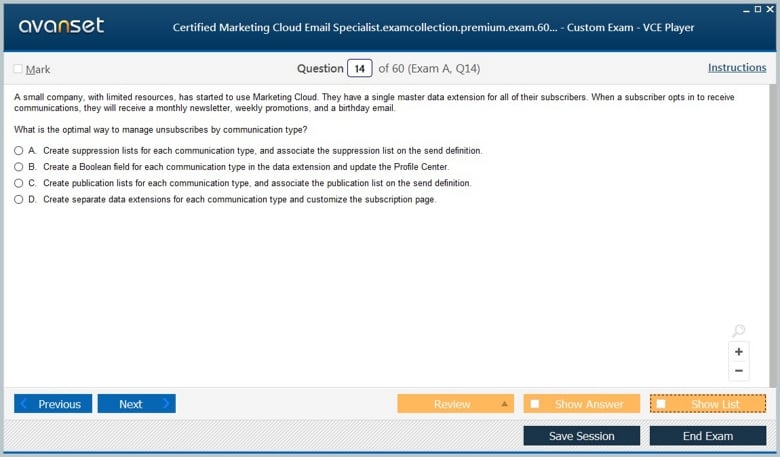Select answer A about suppression lists
The image size is (780, 457).
click(18, 150)
